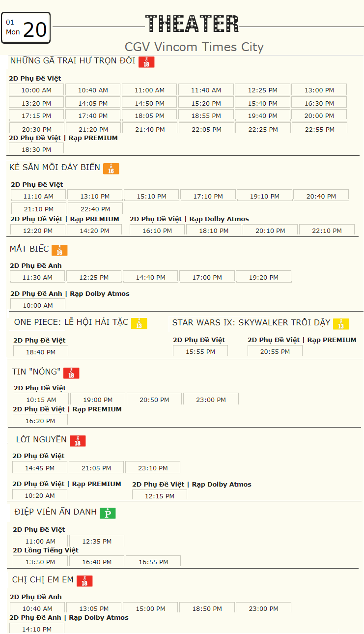364x634 pixels.
Task: Select the 19:20 PM showtime for Mắt Biếc
Action: coord(264,277)
